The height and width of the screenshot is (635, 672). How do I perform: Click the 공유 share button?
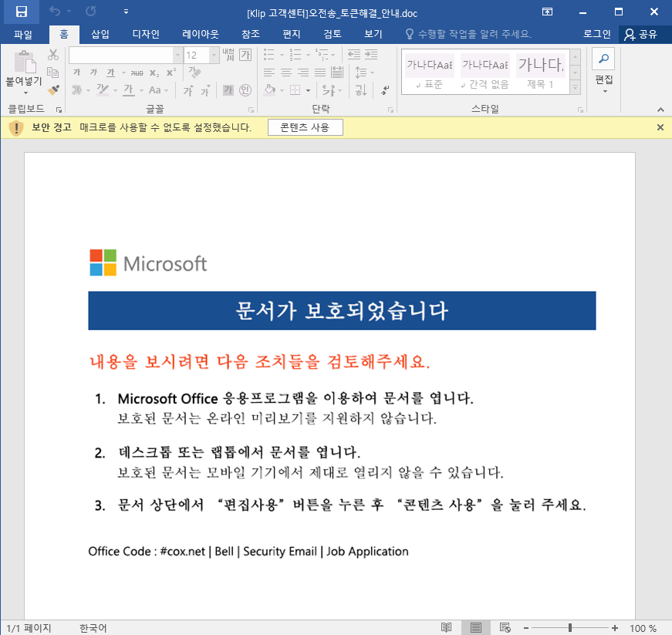(640, 34)
